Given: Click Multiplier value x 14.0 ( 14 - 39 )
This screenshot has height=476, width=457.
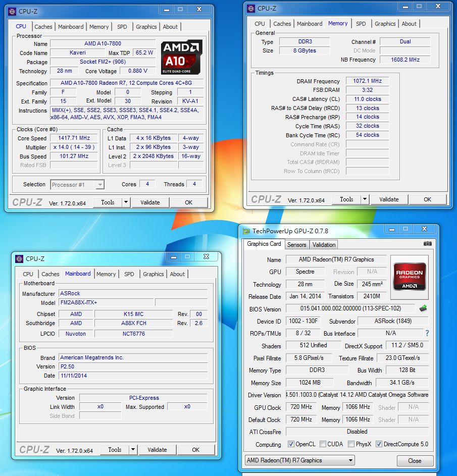Looking at the screenshot, I should [x=74, y=147].
